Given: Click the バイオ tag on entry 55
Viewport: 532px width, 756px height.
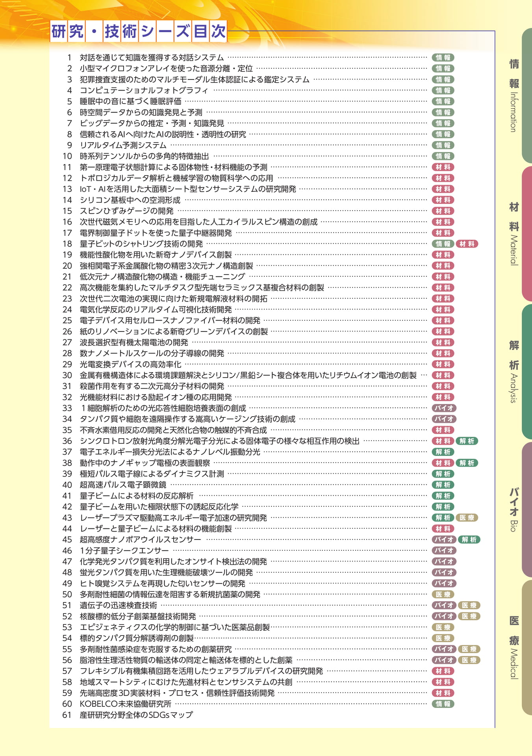Looking at the screenshot, I should (x=444, y=649).
